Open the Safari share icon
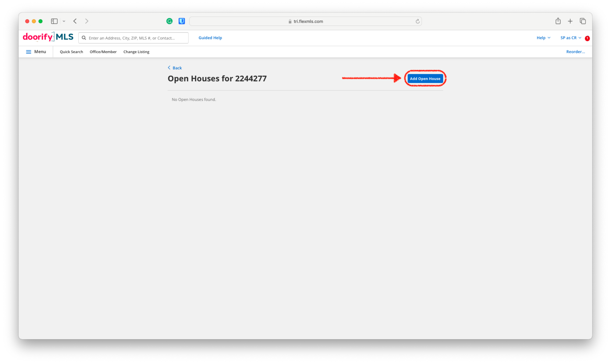This screenshot has width=611, height=364. pyautogui.click(x=558, y=21)
